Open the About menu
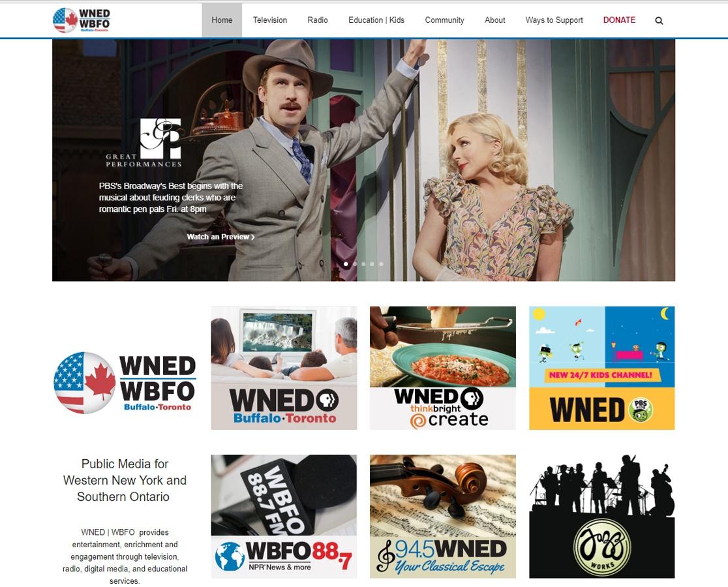728x587 pixels. tap(495, 20)
